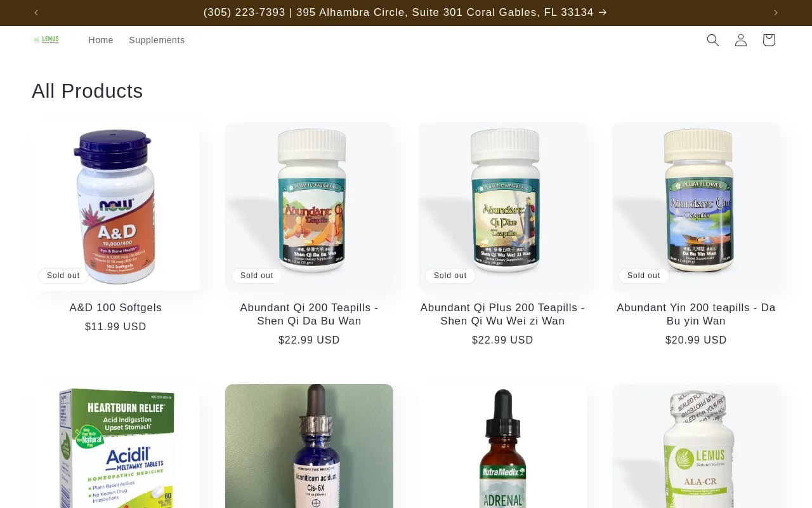Open the Lemus ALA-CR bottle image

(x=696, y=446)
